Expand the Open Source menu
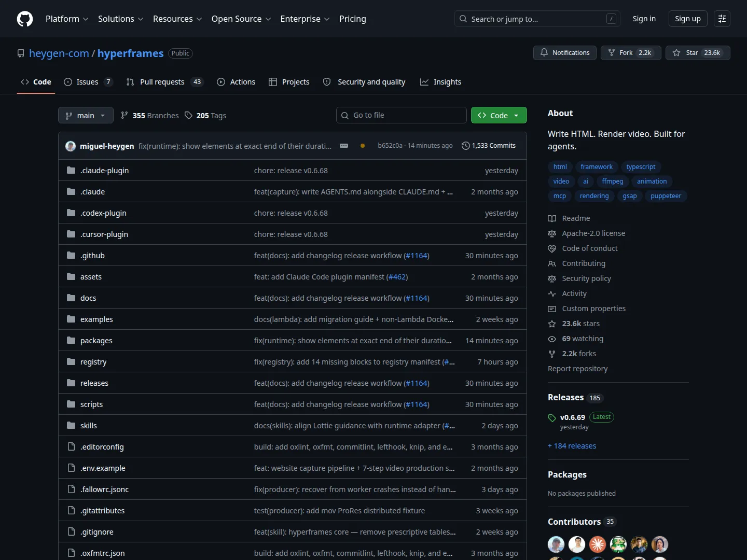This screenshot has width=747, height=560. click(x=241, y=19)
